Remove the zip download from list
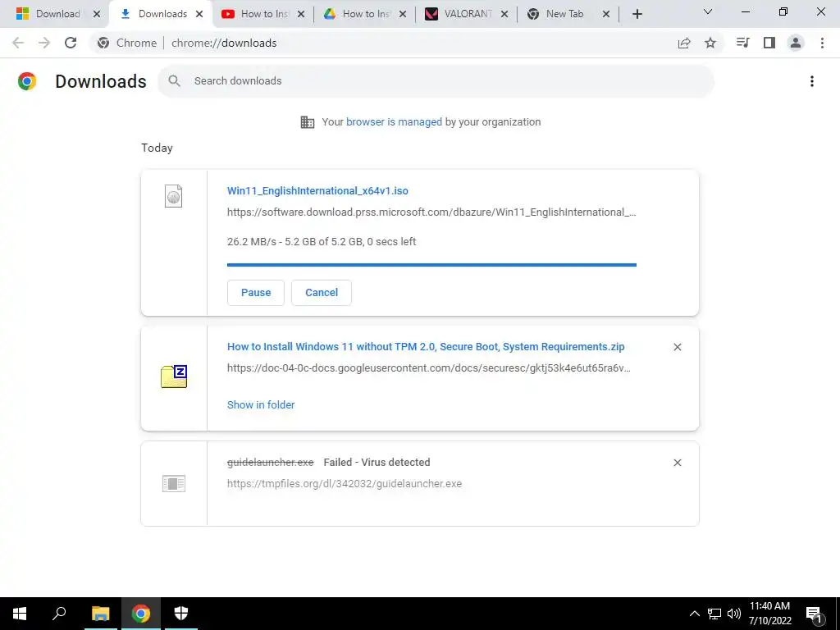This screenshot has width=840, height=630. tap(677, 347)
